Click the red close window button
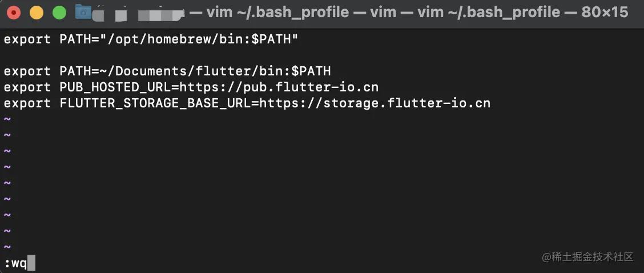Image resolution: width=644 pixels, height=273 pixels. click(x=14, y=13)
